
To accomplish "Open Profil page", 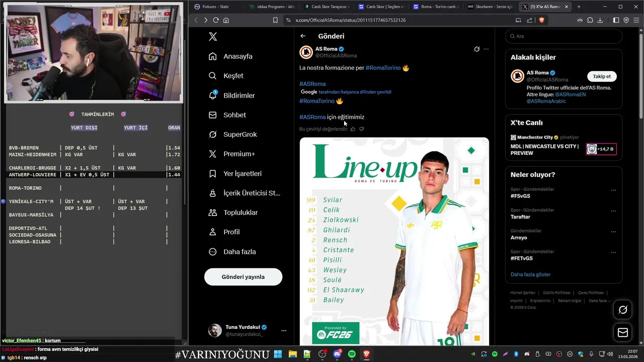I will pyautogui.click(x=224, y=232).
